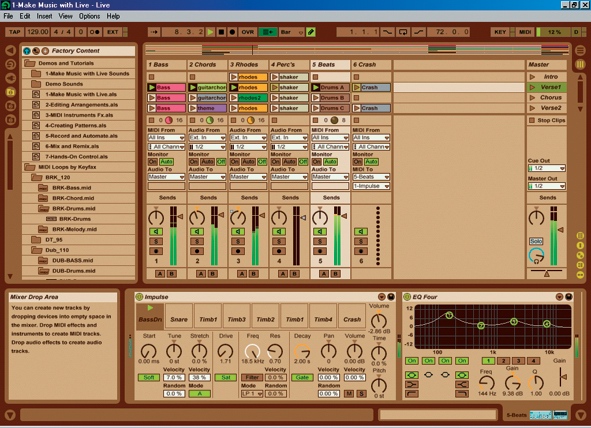Open Crash track MIDI To 5-Beats dropdown
Screen dimensions: 591x428
point(371,177)
